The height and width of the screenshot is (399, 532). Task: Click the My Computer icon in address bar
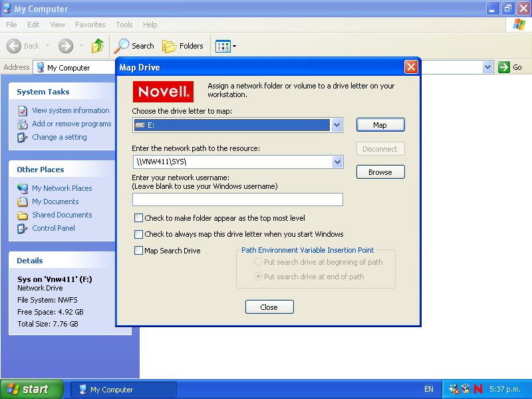tap(41, 67)
